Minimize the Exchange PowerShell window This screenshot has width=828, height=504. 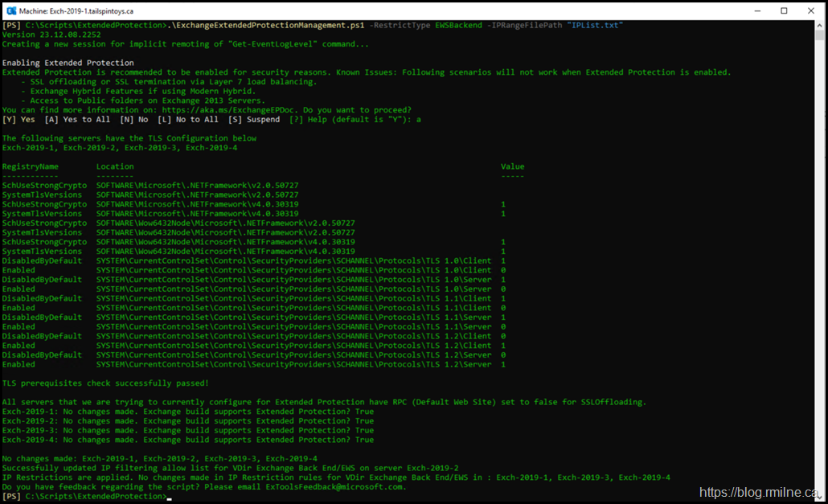coord(748,10)
